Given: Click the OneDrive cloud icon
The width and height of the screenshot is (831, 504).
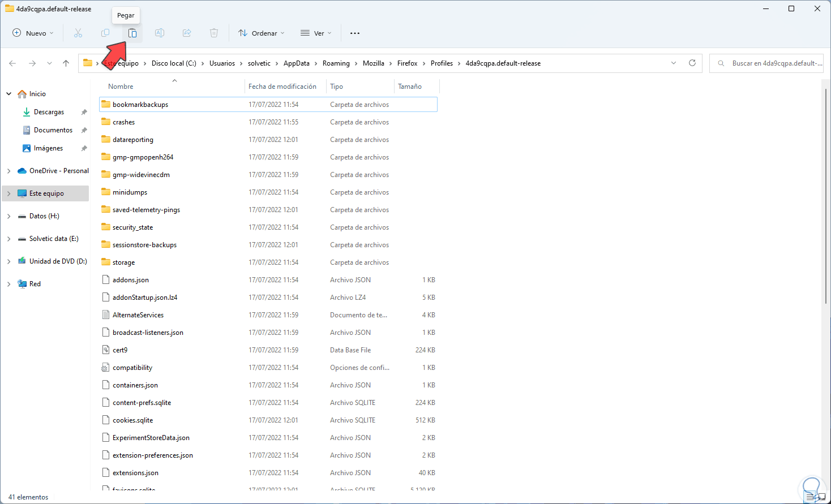Looking at the screenshot, I should tap(22, 171).
